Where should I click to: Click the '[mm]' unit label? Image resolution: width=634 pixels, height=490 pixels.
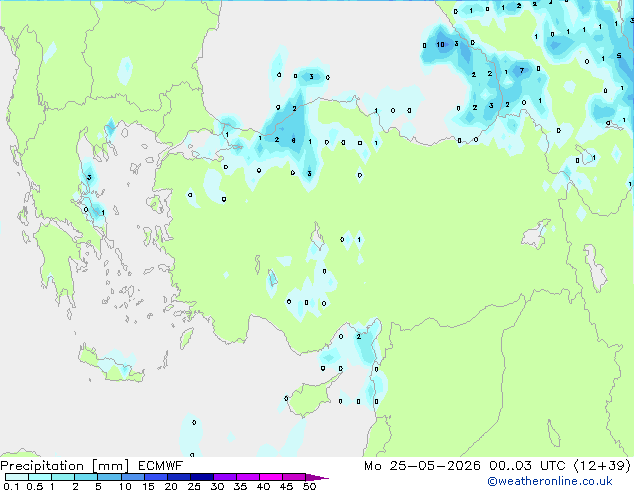pos(110,466)
